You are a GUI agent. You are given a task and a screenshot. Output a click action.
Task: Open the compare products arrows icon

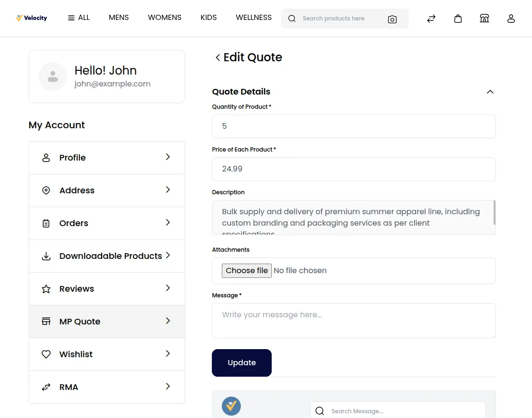[x=431, y=19]
